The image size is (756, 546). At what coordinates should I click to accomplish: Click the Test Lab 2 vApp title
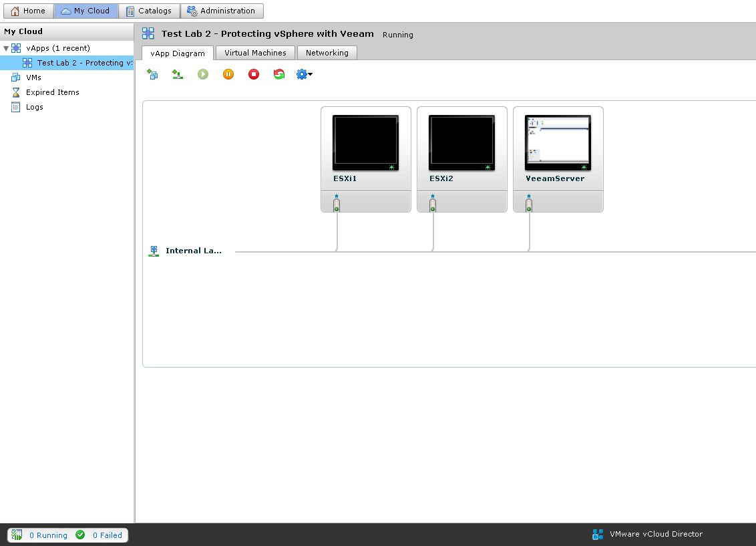coord(268,34)
